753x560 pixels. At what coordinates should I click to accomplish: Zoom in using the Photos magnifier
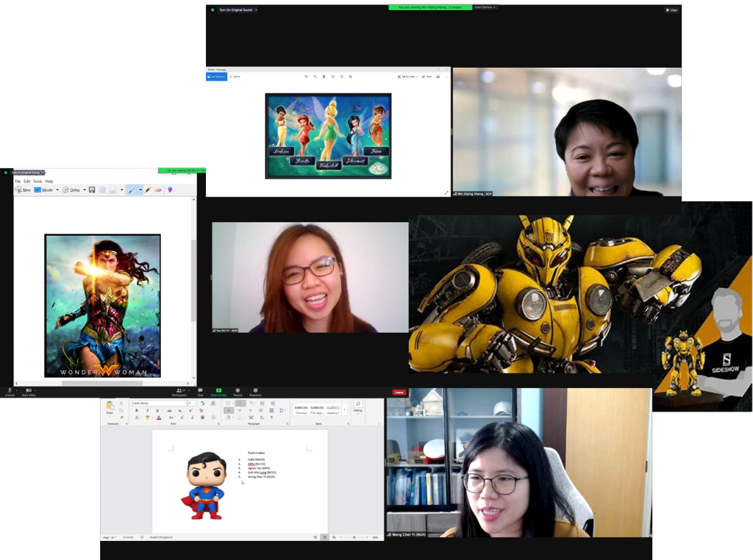[306, 76]
